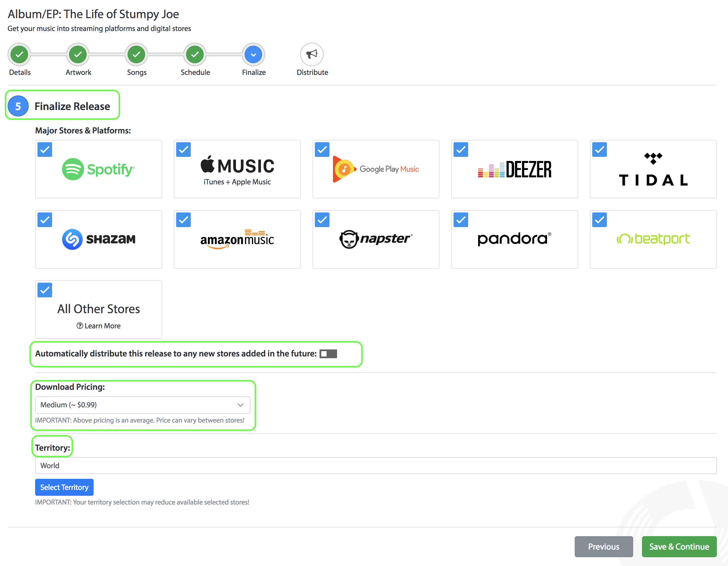728x566 pixels.
Task: Click the territory selection warning note
Action: [142, 502]
